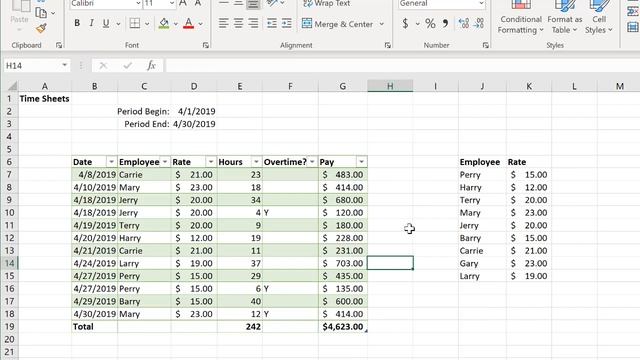Open Font Color dropdown arrow
This screenshot has height=360, width=640.
[200, 24]
